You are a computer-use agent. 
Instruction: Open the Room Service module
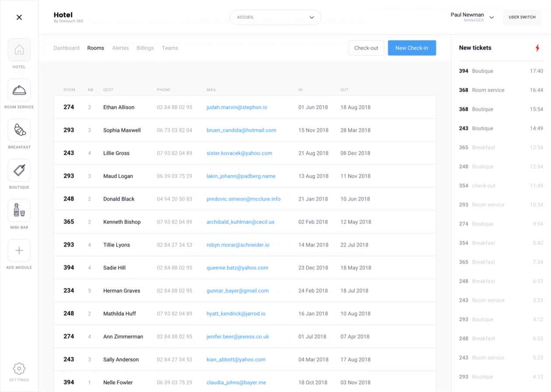tap(19, 90)
